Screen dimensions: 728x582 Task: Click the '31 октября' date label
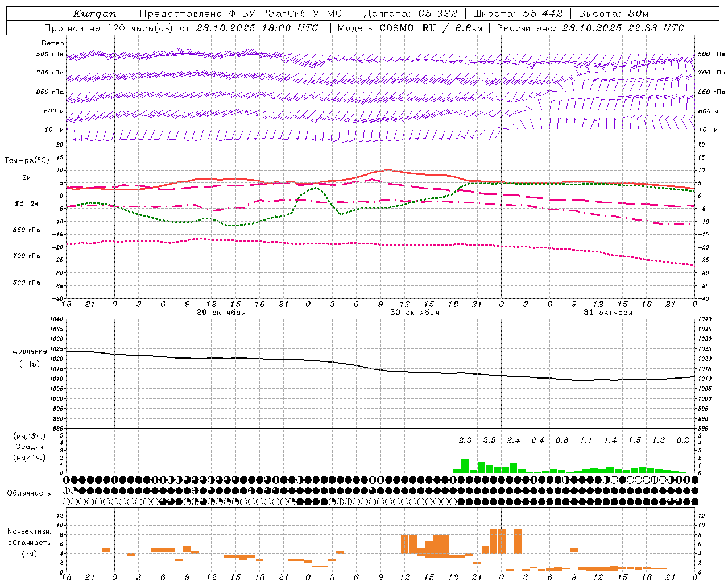click(608, 313)
